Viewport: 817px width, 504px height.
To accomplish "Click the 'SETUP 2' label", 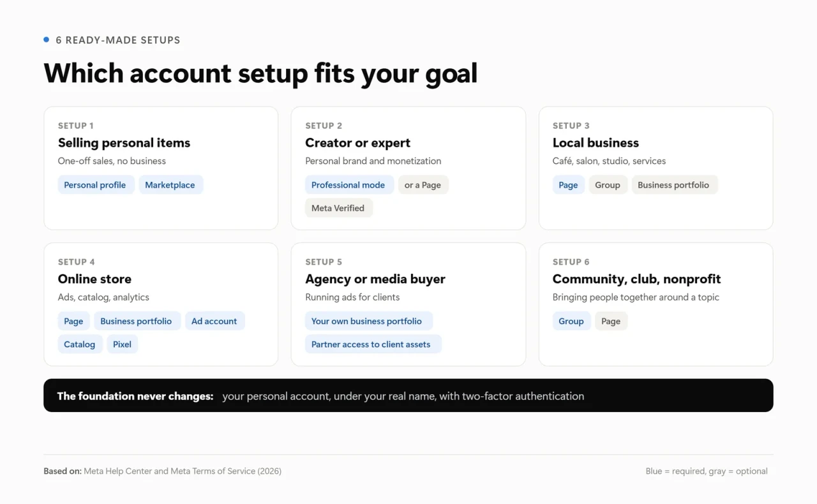I will click(324, 126).
